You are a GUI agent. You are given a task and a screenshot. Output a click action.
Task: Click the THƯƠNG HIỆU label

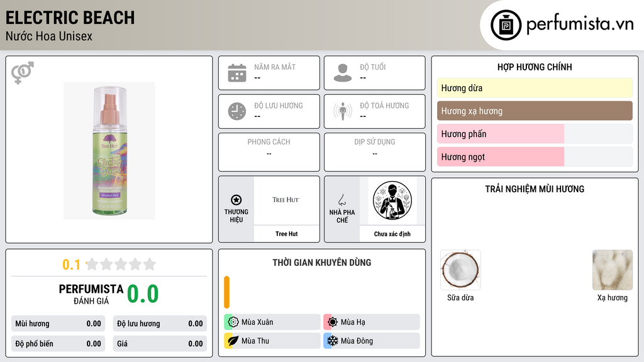point(236,216)
